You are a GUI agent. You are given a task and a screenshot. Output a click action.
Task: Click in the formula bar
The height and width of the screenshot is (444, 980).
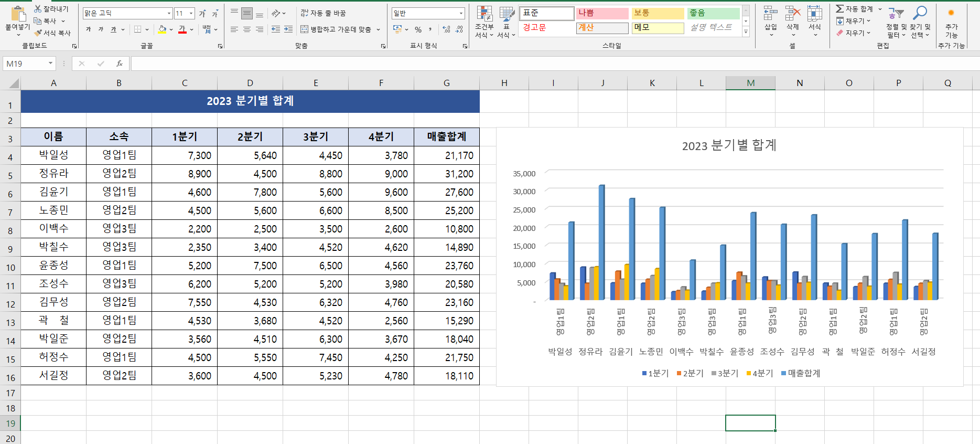(x=555, y=64)
